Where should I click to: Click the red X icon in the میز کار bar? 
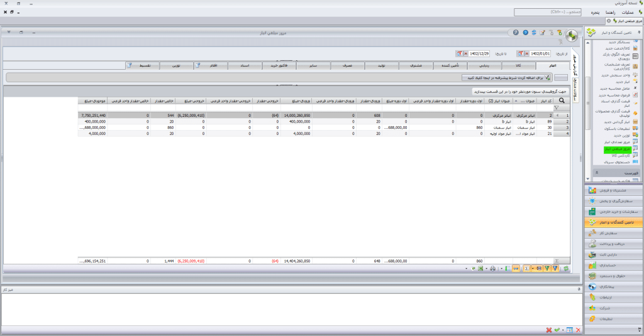(x=548, y=330)
